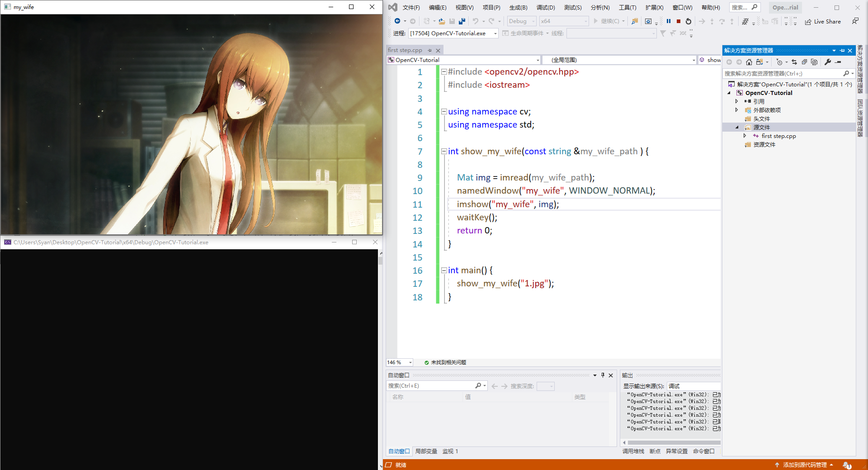The width and height of the screenshot is (868, 470).
Task: Select the 头文件 folder in tree
Action: pos(761,119)
